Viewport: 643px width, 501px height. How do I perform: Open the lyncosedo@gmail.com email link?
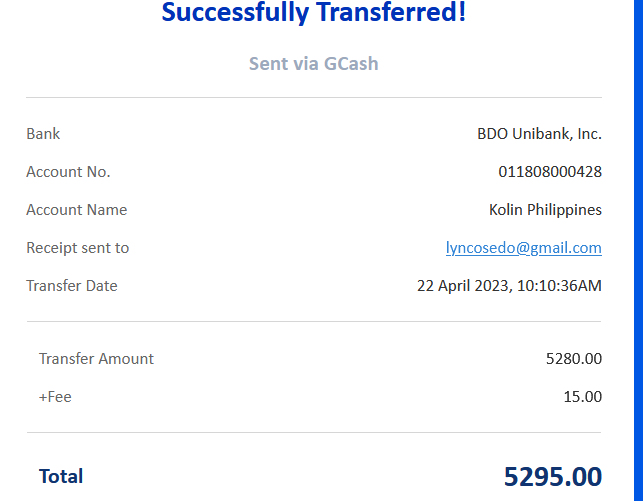(x=523, y=248)
